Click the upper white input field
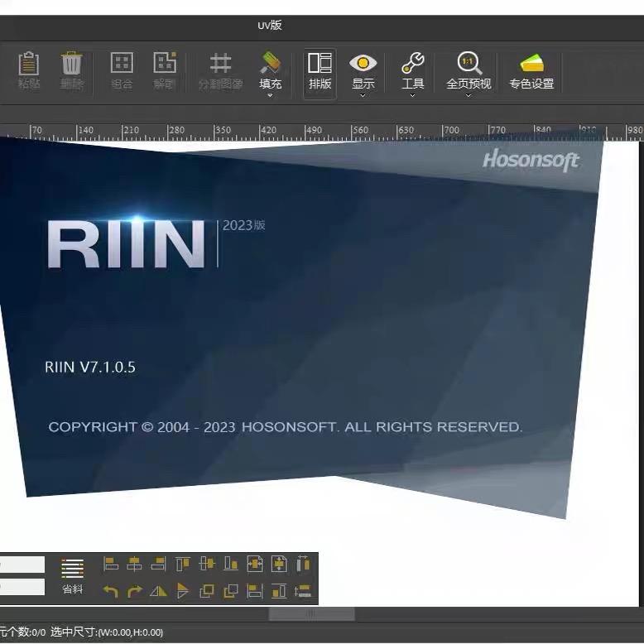 click(22, 565)
